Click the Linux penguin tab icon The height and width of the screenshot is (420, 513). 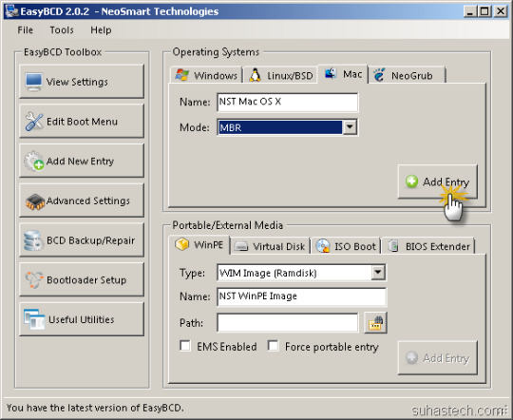click(x=256, y=75)
